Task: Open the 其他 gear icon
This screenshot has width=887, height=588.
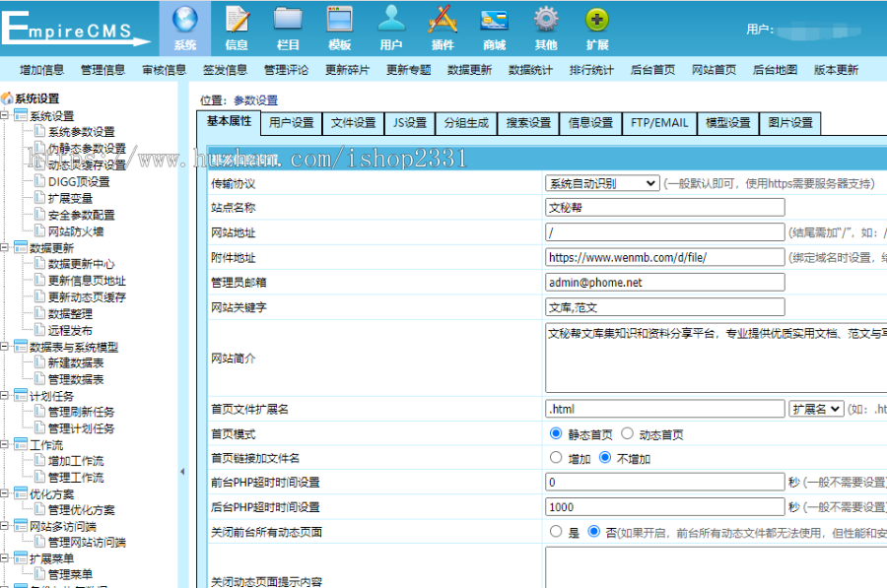Action: [x=545, y=20]
